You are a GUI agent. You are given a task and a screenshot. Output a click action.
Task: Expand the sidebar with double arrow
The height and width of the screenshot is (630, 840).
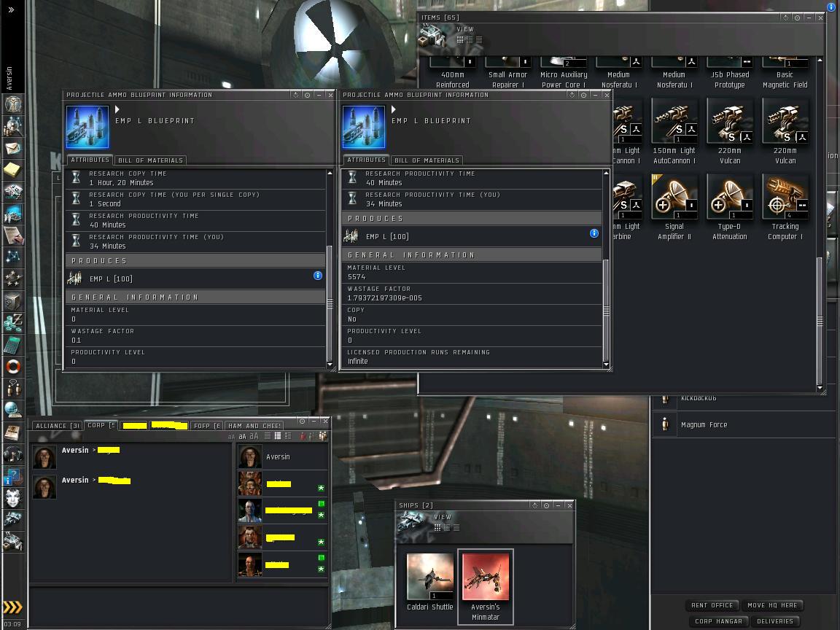[x=11, y=9]
